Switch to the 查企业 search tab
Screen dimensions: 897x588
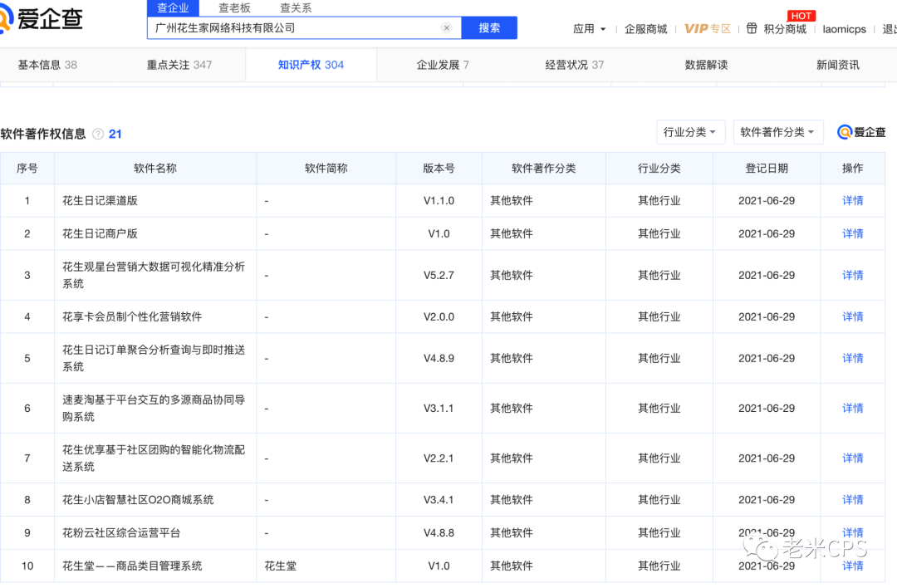click(x=174, y=8)
